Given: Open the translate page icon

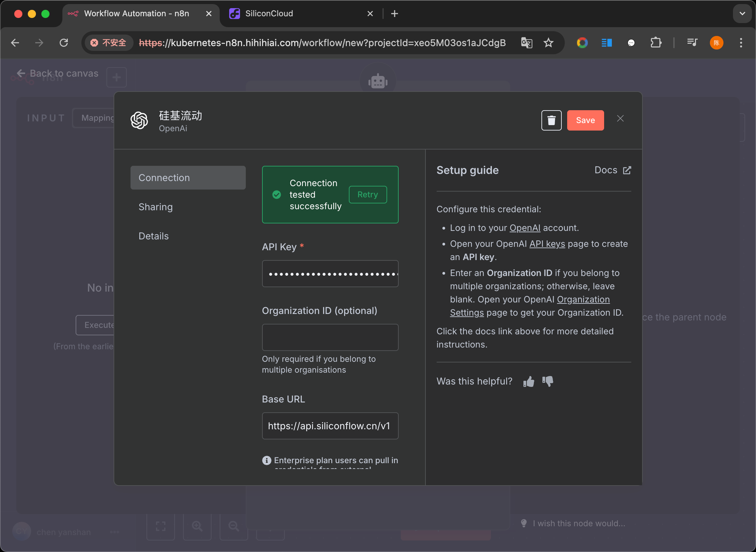Looking at the screenshot, I should coord(526,43).
